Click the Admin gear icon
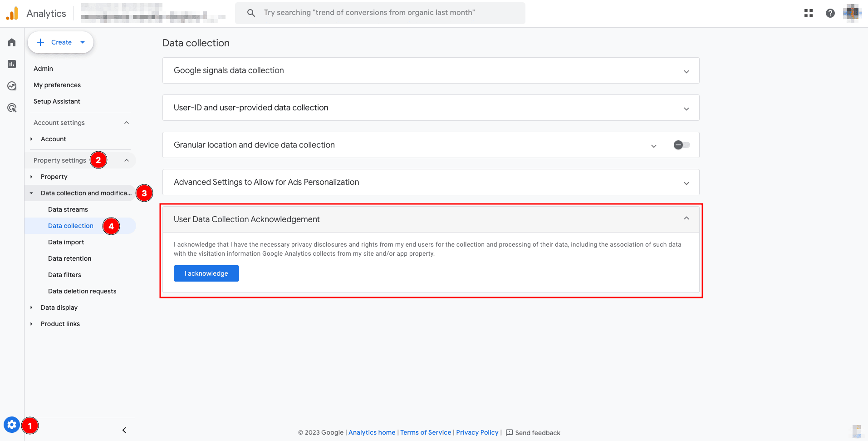Viewport: 868px width, 441px height. point(12,425)
